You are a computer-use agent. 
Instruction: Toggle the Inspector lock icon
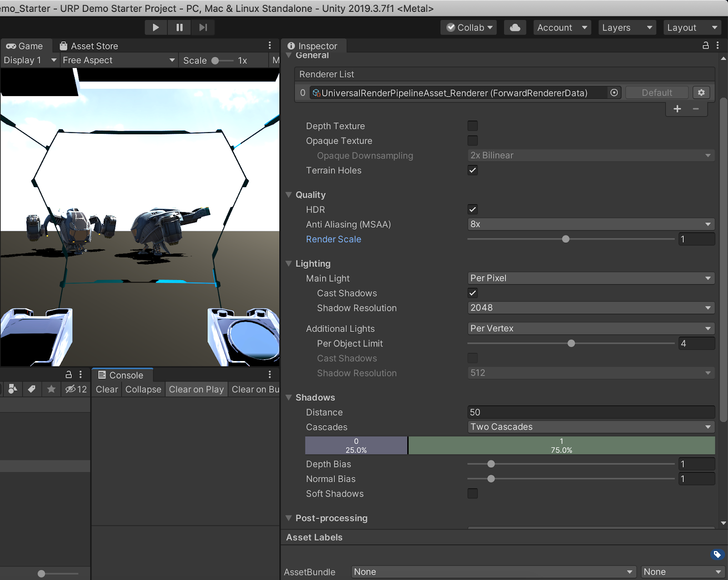[706, 46]
